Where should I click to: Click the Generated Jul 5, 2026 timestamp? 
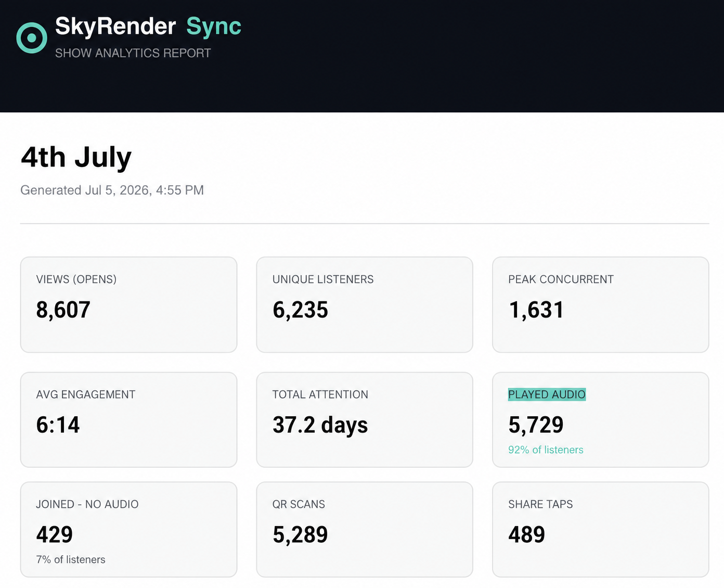coord(112,190)
